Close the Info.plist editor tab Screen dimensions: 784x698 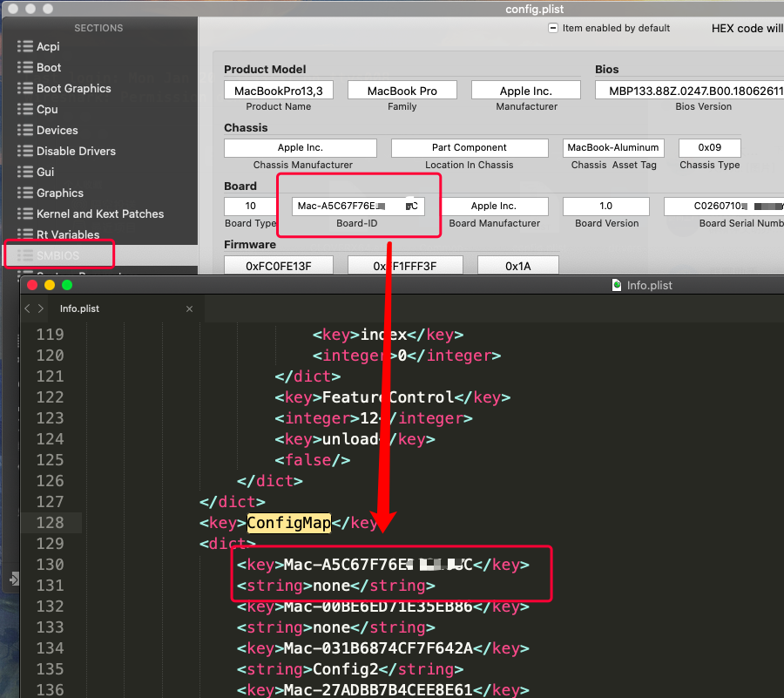190,309
